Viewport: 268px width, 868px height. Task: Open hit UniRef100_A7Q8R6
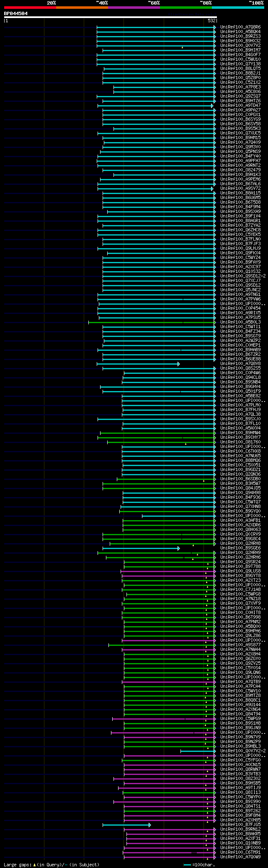(x=240, y=27)
